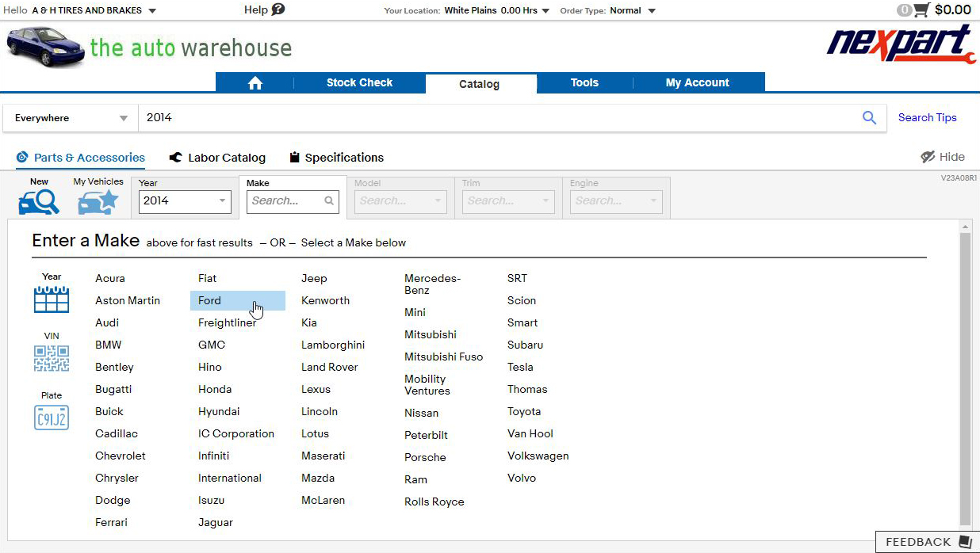Screen dimensions: 980x553
Task: Pick Jeep from the make list
Action: pyautogui.click(x=314, y=278)
